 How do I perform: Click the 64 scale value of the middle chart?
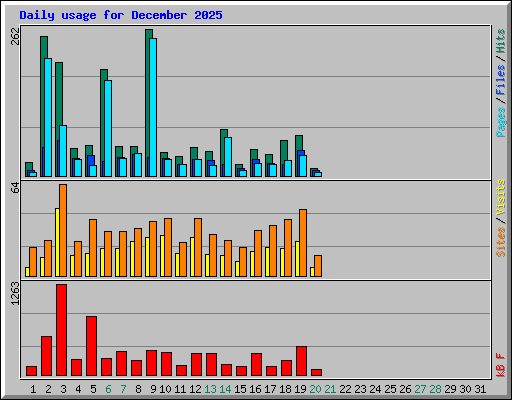pyautogui.click(x=15, y=188)
